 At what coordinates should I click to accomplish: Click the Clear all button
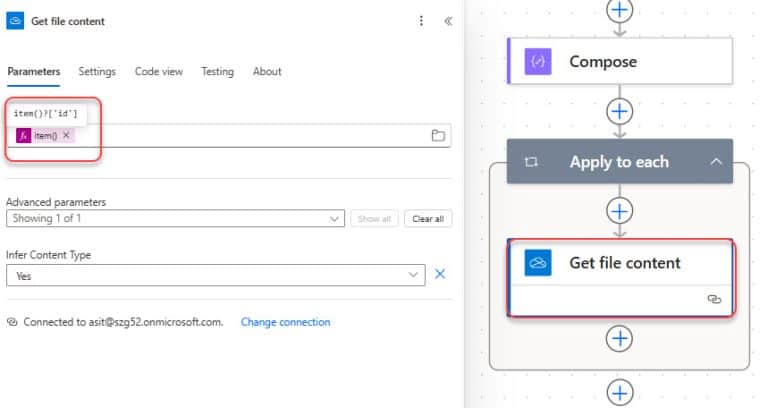point(428,219)
